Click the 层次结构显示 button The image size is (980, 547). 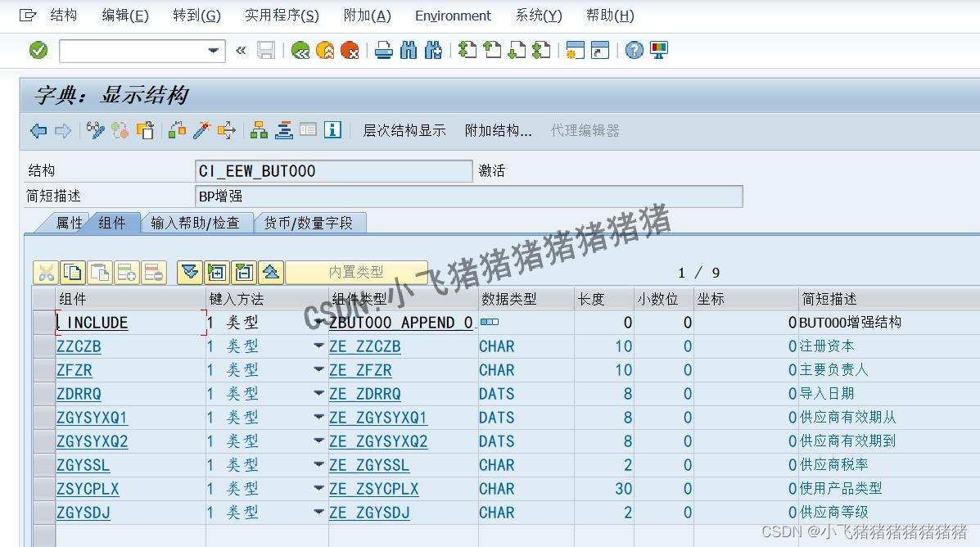click(x=404, y=131)
